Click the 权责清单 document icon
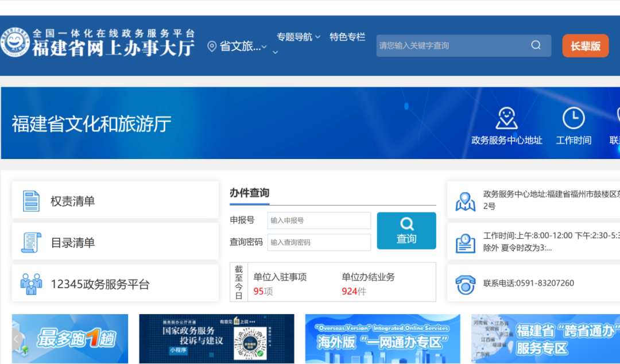Viewport: 620px width, 364px height. (x=31, y=201)
